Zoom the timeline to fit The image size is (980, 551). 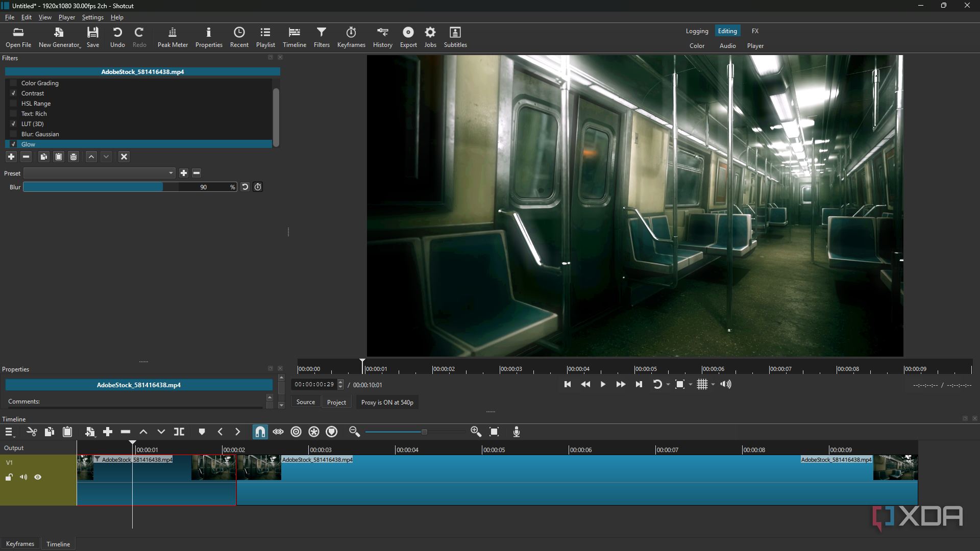tap(494, 432)
